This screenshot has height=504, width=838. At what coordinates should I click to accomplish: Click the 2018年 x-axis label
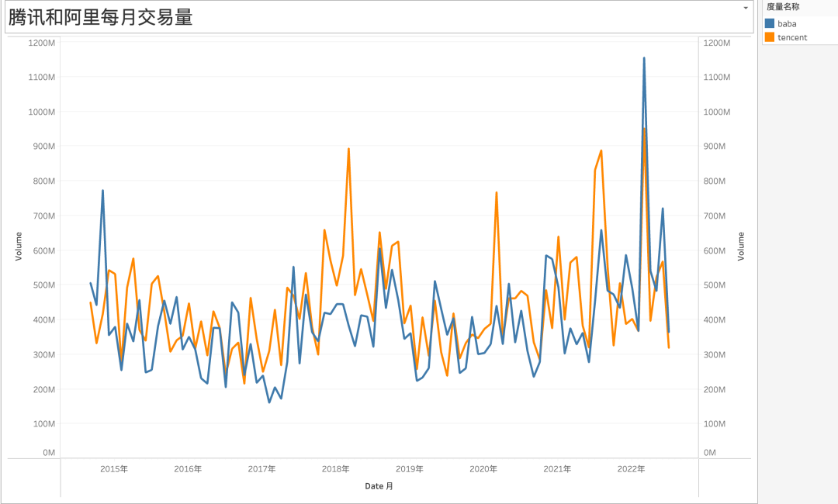coord(335,469)
